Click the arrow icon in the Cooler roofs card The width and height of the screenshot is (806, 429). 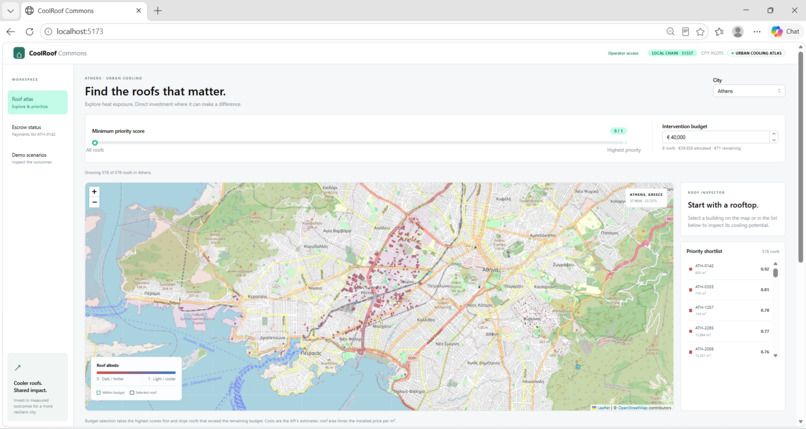click(x=18, y=367)
